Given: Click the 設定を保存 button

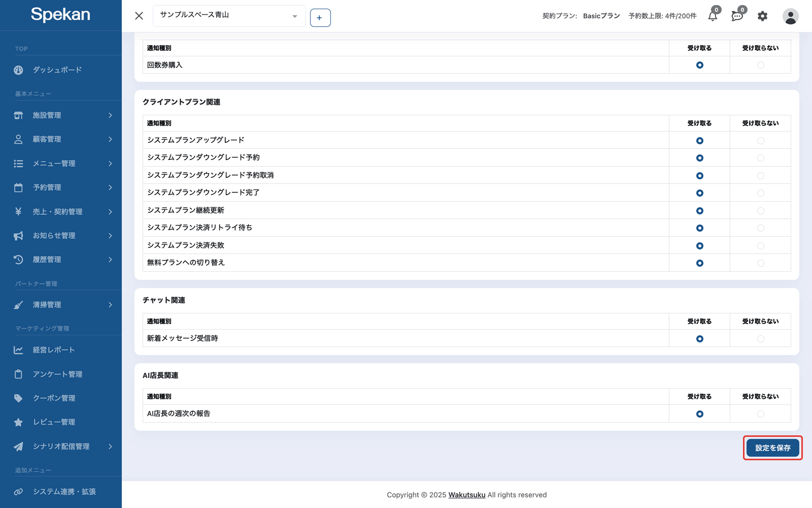Looking at the screenshot, I should (773, 448).
